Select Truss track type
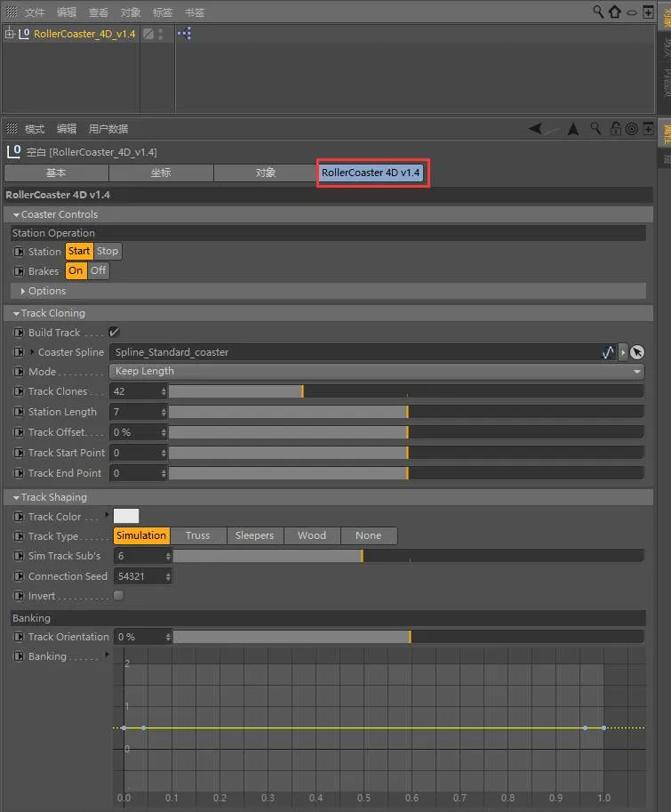 coord(198,535)
